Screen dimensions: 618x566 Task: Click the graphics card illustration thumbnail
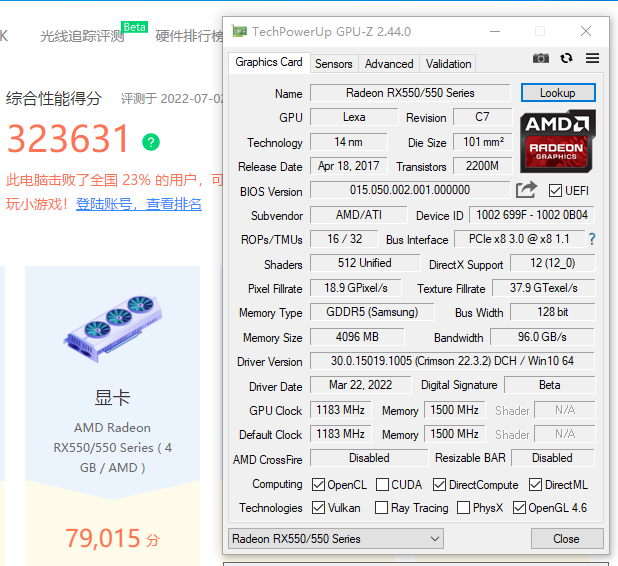pyautogui.click(x=113, y=328)
